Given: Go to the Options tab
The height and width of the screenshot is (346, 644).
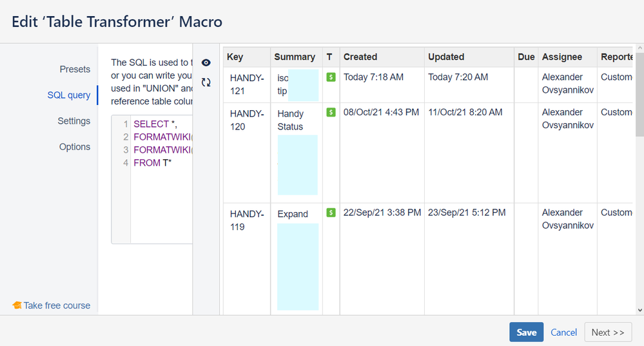Looking at the screenshot, I should 75,146.
